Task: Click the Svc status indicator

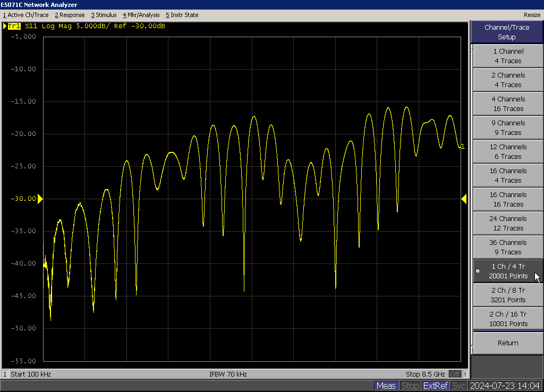Action: pos(459,386)
